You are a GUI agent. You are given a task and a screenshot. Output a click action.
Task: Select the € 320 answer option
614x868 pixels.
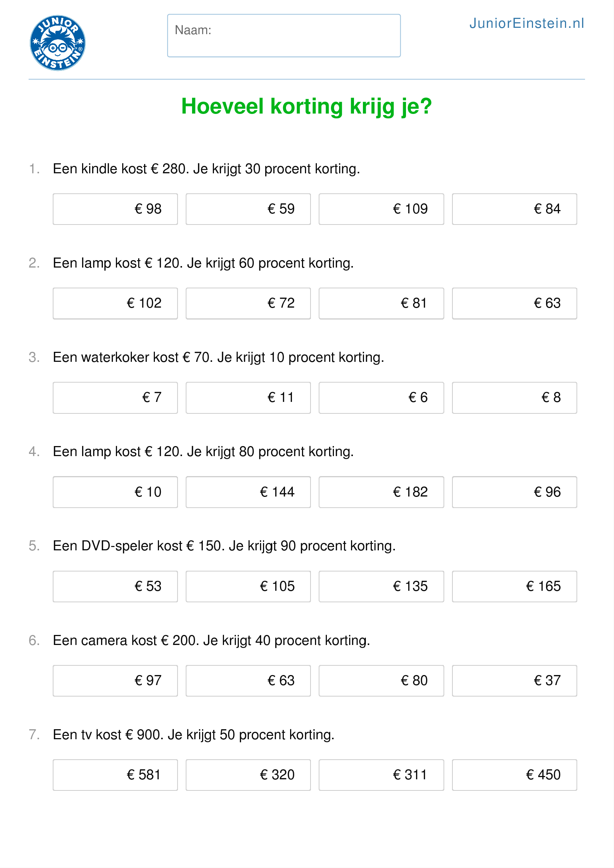tap(248, 775)
